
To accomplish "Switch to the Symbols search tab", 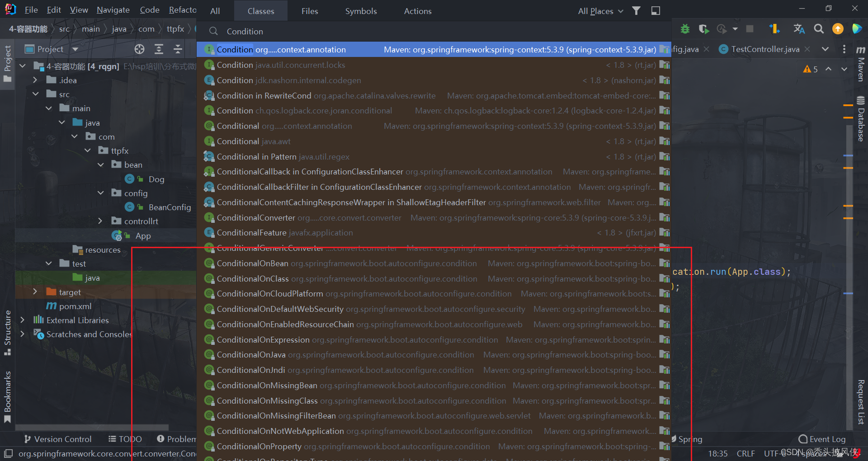I will click(x=361, y=11).
